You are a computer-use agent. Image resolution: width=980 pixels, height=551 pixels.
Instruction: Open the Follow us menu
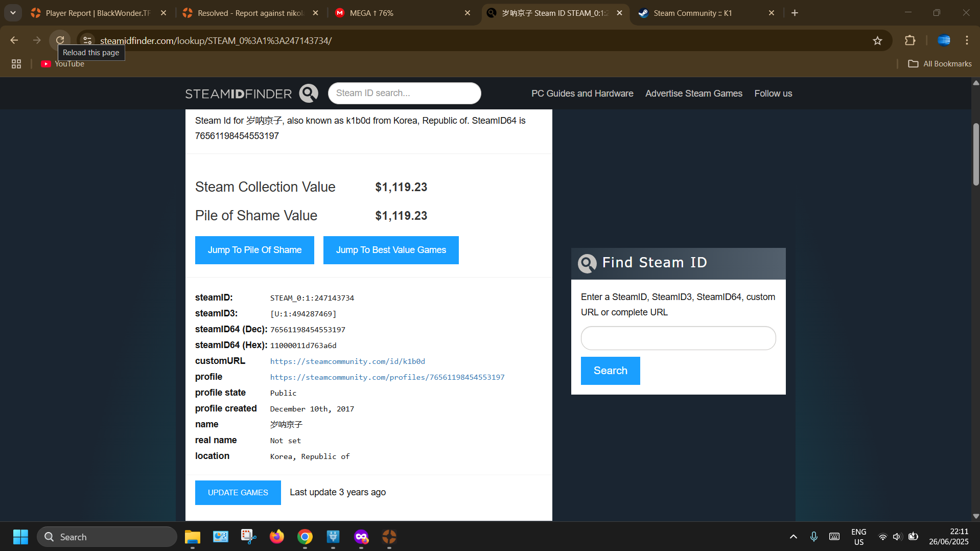click(773, 94)
